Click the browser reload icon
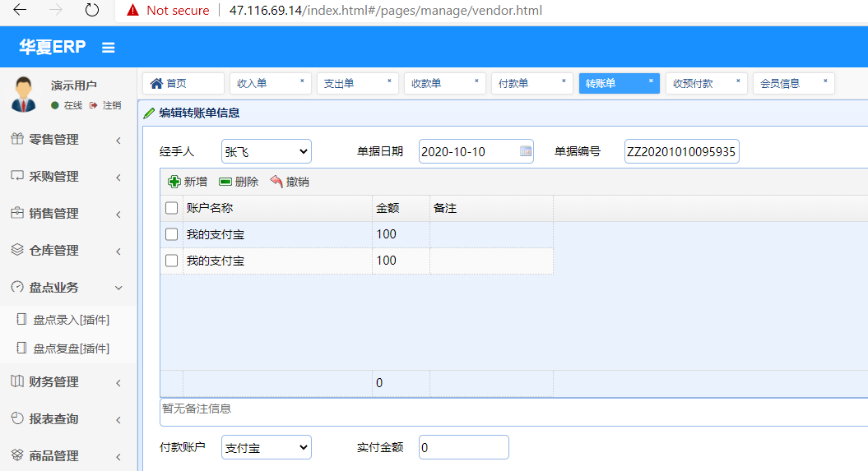 (92, 11)
